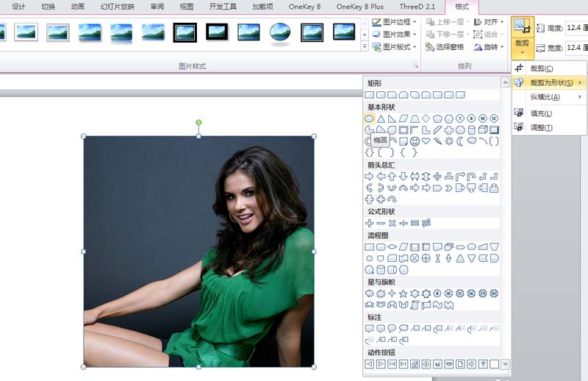Open the 图片边框 (picture border) dropdown
This screenshot has height=381, width=588.
(x=395, y=22)
